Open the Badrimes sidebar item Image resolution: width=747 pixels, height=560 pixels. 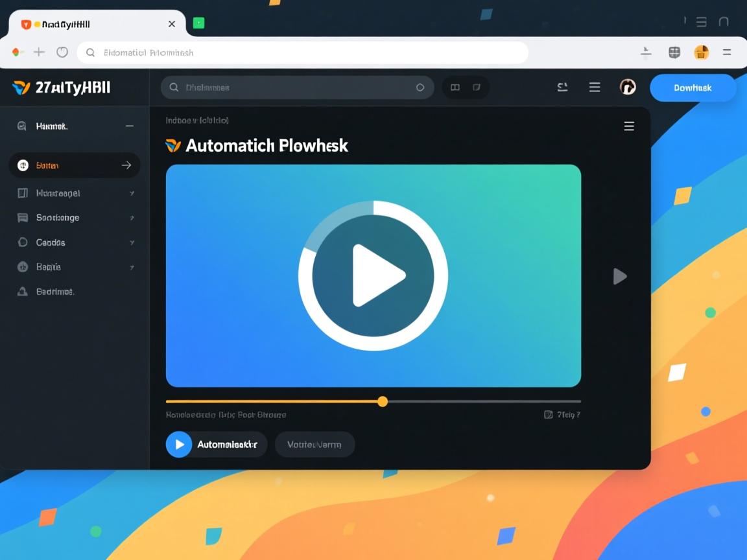click(54, 292)
